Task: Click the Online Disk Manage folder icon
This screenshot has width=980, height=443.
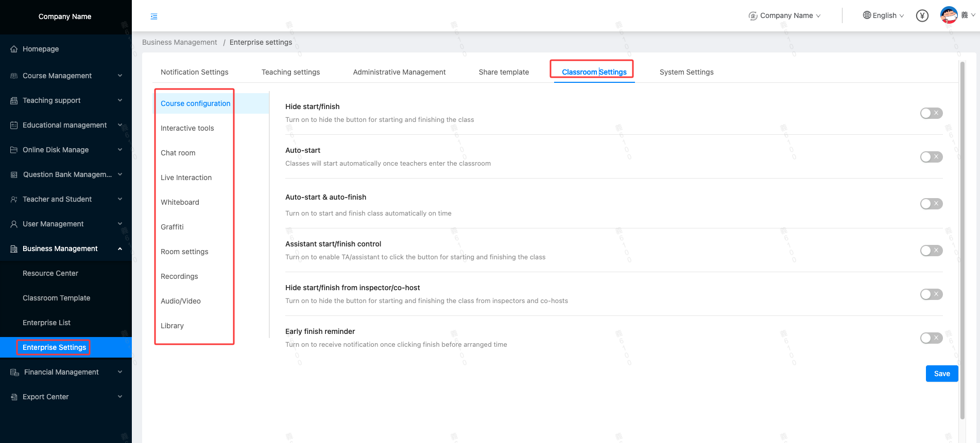Action: [14, 150]
